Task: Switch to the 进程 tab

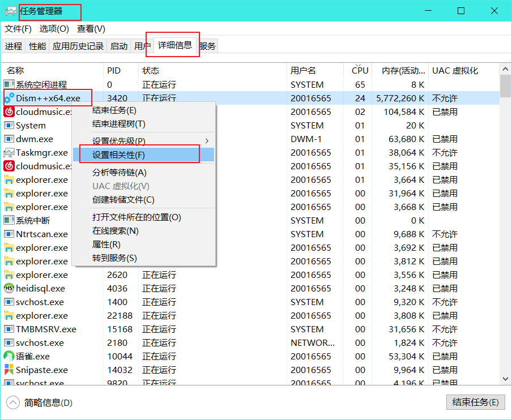Action: click(x=14, y=46)
